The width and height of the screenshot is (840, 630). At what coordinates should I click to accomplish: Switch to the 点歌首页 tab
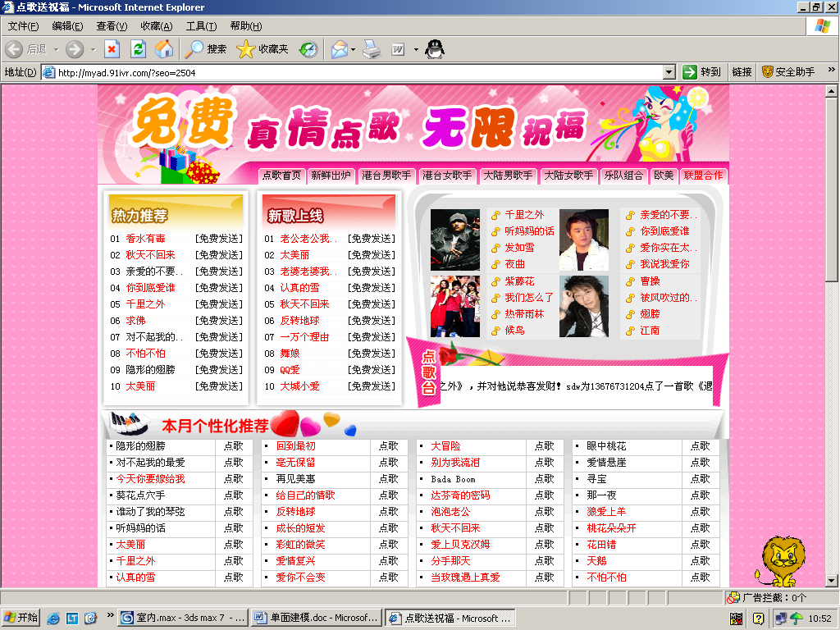click(x=282, y=176)
